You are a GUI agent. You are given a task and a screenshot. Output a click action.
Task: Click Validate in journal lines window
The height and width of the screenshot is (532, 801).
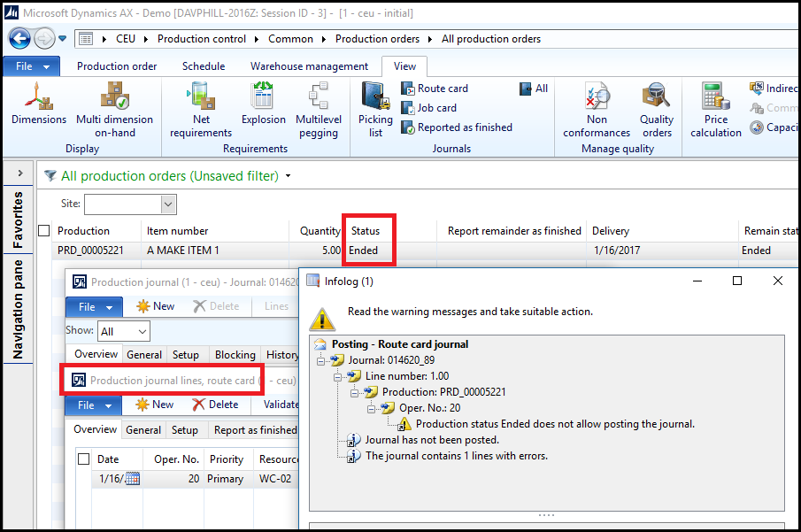281,405
